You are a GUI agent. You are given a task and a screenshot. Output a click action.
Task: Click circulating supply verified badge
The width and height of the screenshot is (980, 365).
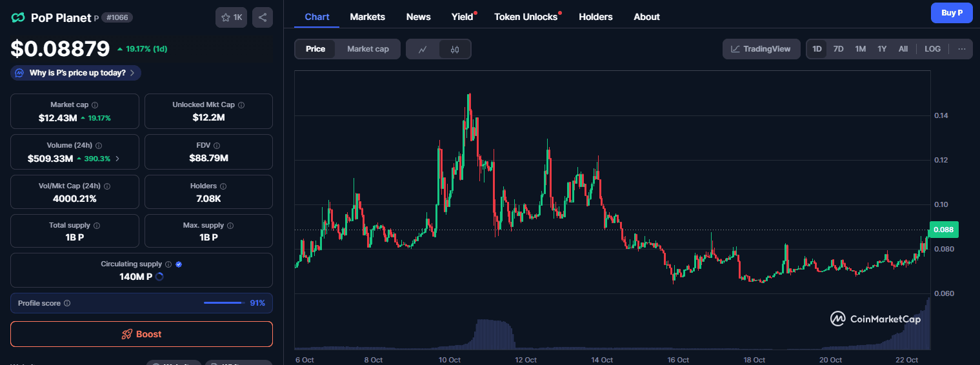tap(179, 264)
